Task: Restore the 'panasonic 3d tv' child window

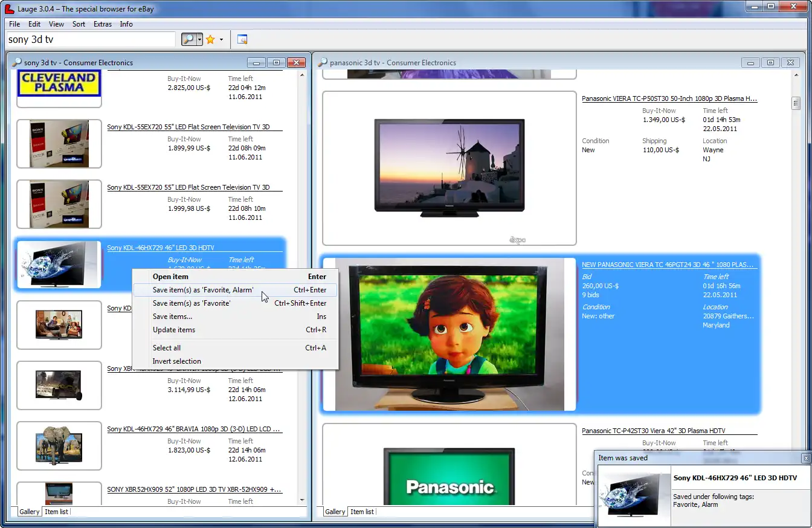Action: pyautogui.click(x=770, y=63)
